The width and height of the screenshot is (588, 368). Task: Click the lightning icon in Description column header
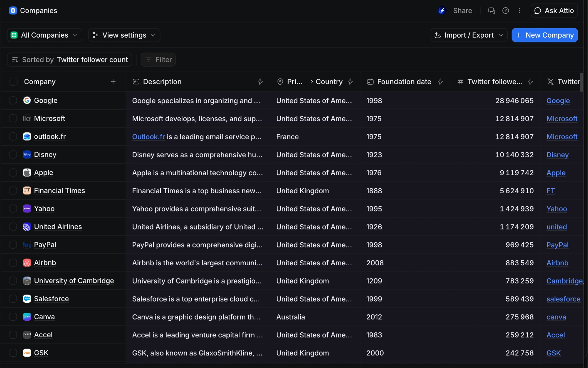point(260,81)
